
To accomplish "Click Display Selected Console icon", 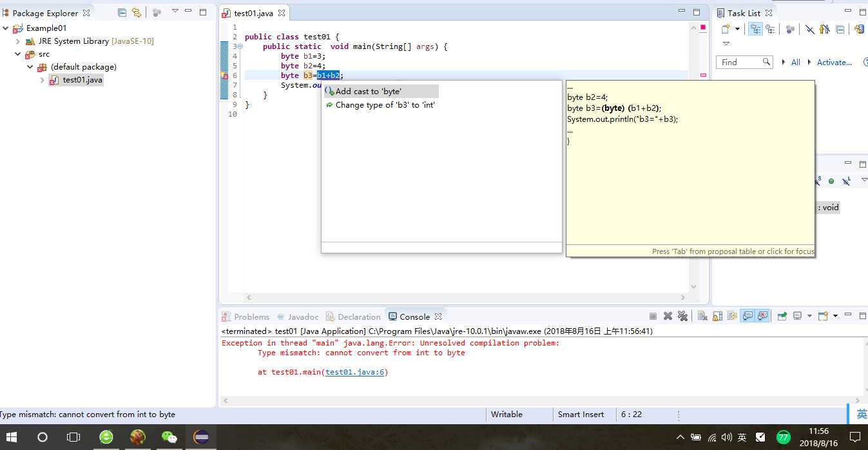I will pos(798,316).
